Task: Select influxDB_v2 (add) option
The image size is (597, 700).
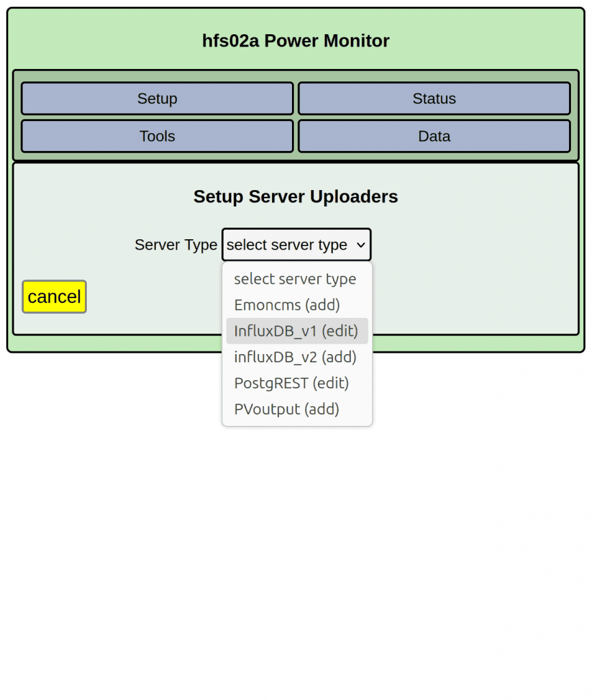Action: [295, 357]
